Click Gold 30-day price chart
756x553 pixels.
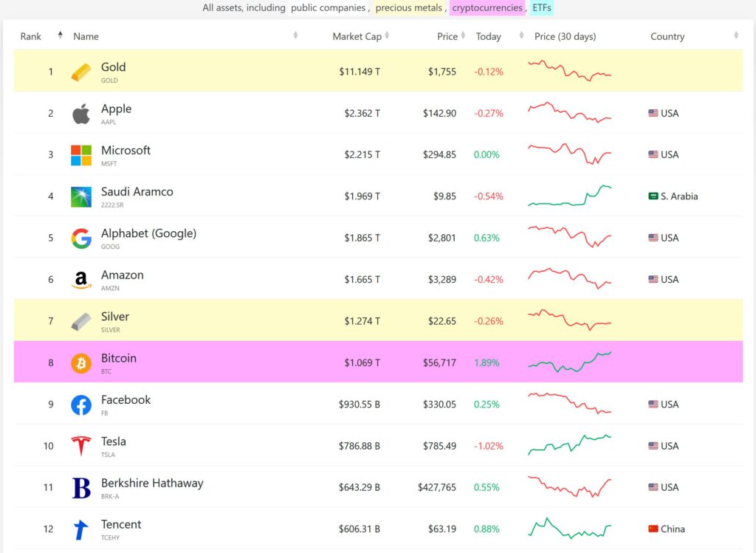point(569,71)
